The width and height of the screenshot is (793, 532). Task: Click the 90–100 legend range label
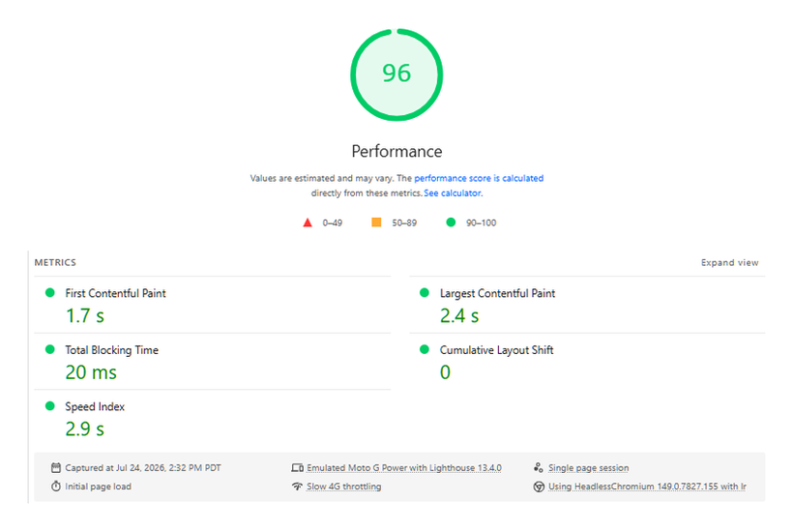tap(481, 223)
